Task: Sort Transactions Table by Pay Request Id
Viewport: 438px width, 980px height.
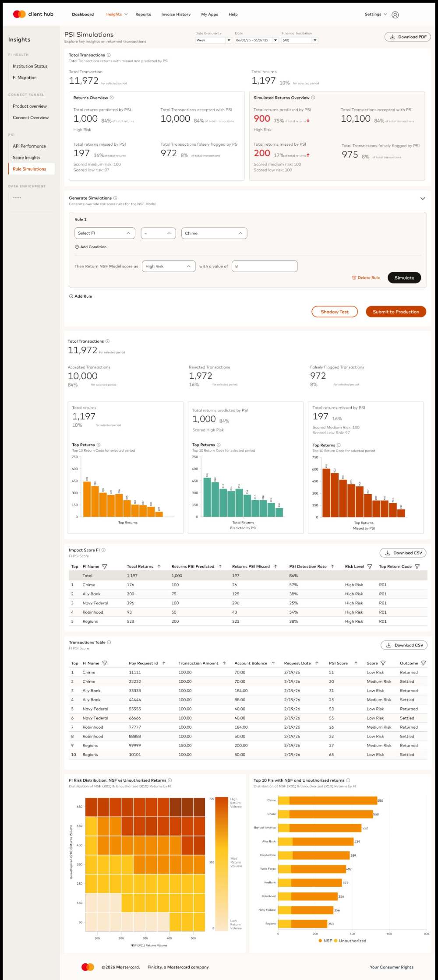Action: (x=164, y=663)
